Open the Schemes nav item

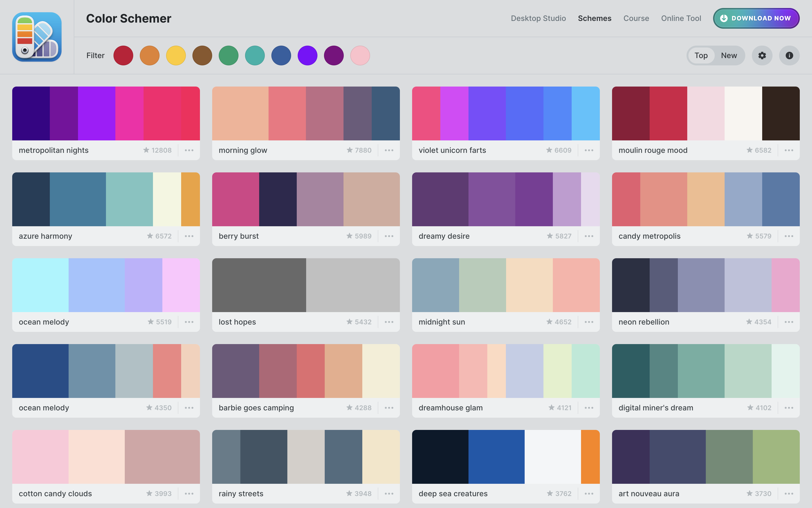point(595,19)
